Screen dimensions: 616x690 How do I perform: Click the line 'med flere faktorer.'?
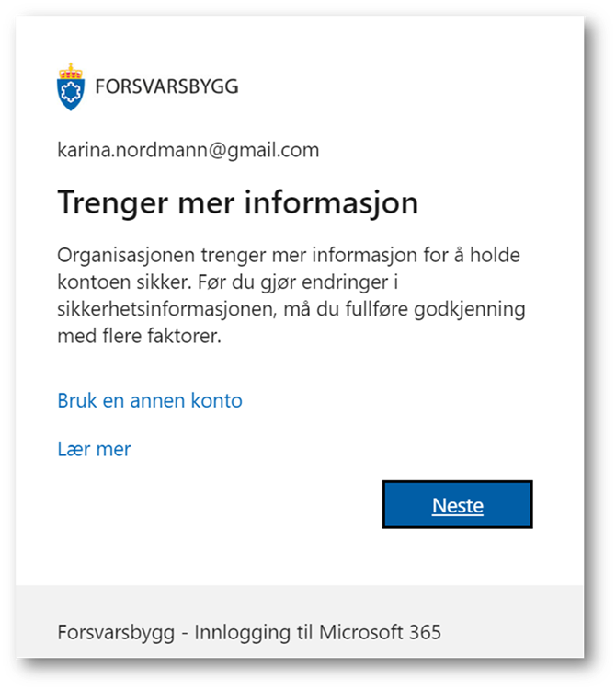[140, 336]
